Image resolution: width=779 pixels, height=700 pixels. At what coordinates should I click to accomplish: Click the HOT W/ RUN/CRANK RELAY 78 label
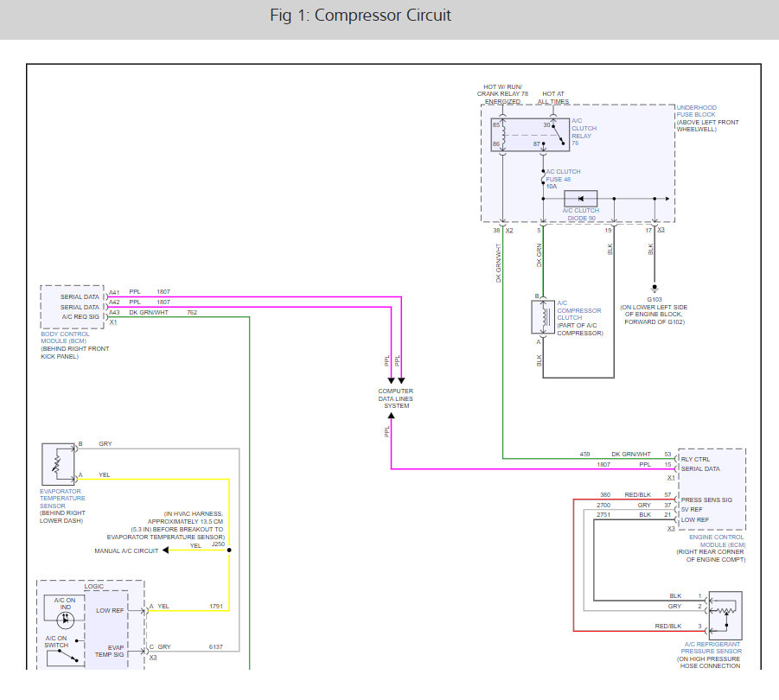(x=502, y=94)
